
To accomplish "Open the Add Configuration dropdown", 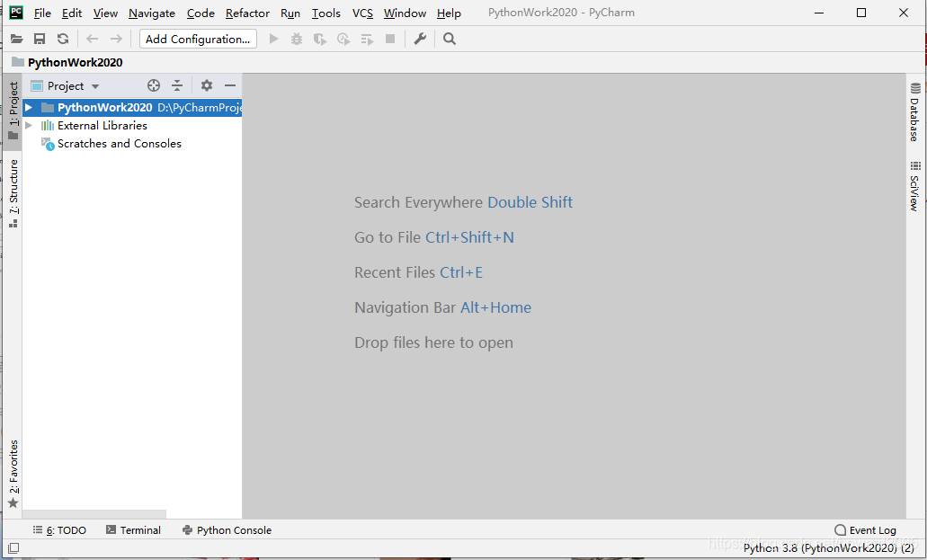I will [198, 39].
